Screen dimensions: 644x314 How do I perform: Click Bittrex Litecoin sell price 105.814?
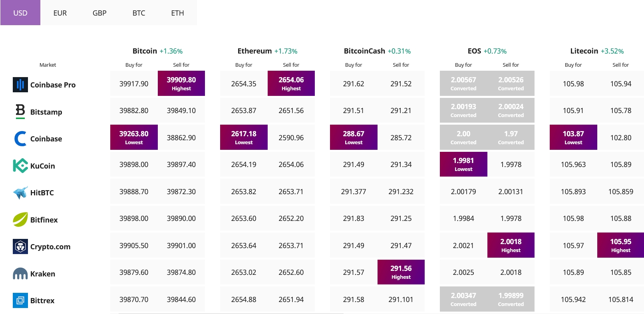621,300
